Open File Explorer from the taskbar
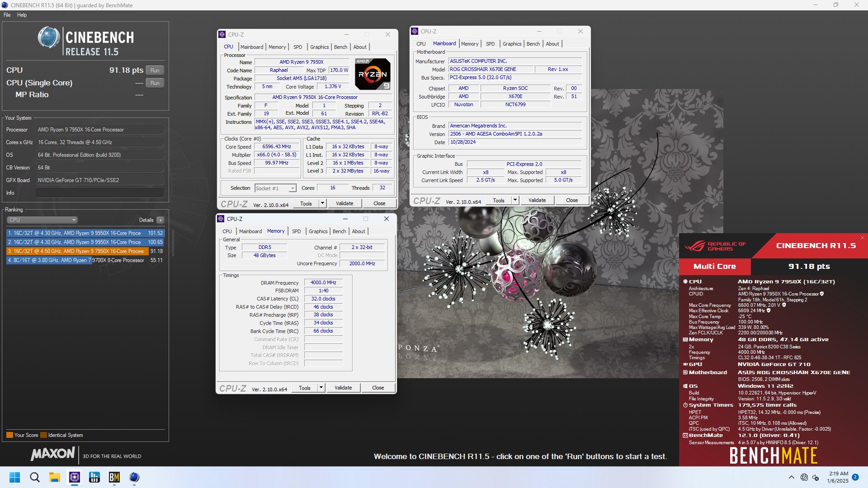The height and width of the screenshot is (488, 868). click(55, 477)
